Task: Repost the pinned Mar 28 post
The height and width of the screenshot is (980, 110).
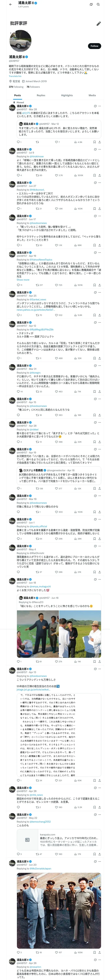Action: [37, 142]
